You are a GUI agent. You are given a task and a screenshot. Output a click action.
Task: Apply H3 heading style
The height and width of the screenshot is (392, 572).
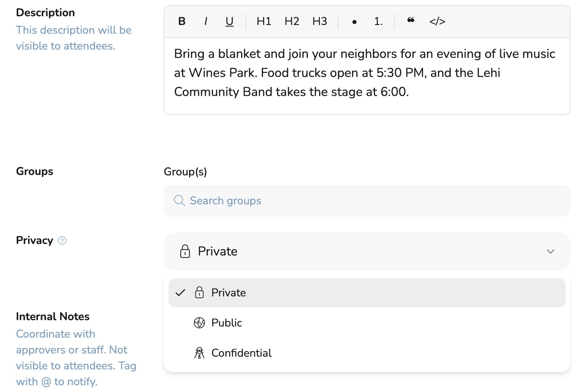tap(320, 21)
